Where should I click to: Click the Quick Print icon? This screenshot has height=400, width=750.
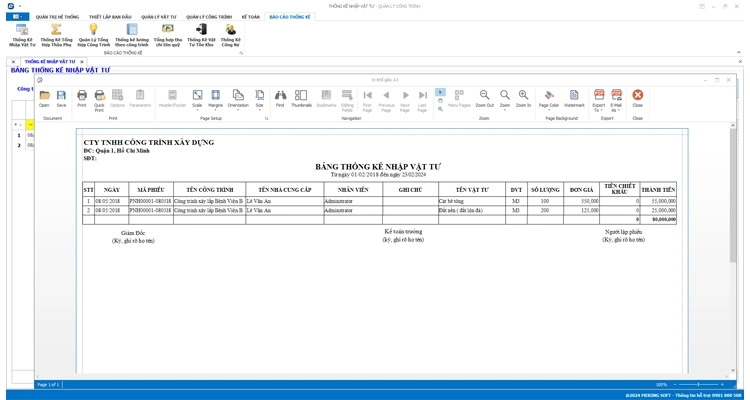(99, 97)
